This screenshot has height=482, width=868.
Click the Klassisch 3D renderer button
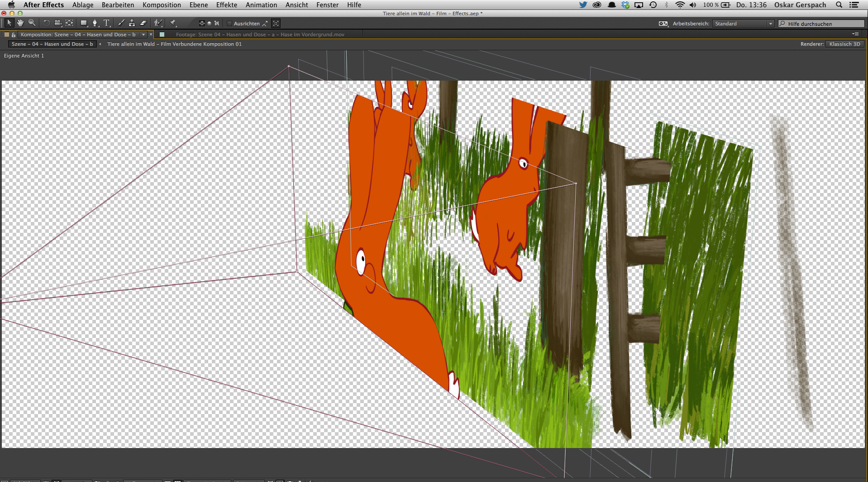pos(844,44)
